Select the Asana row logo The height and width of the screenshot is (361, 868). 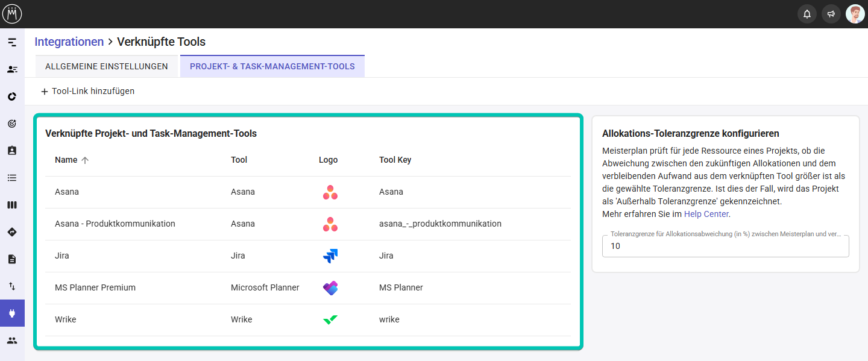pos(330,191)
